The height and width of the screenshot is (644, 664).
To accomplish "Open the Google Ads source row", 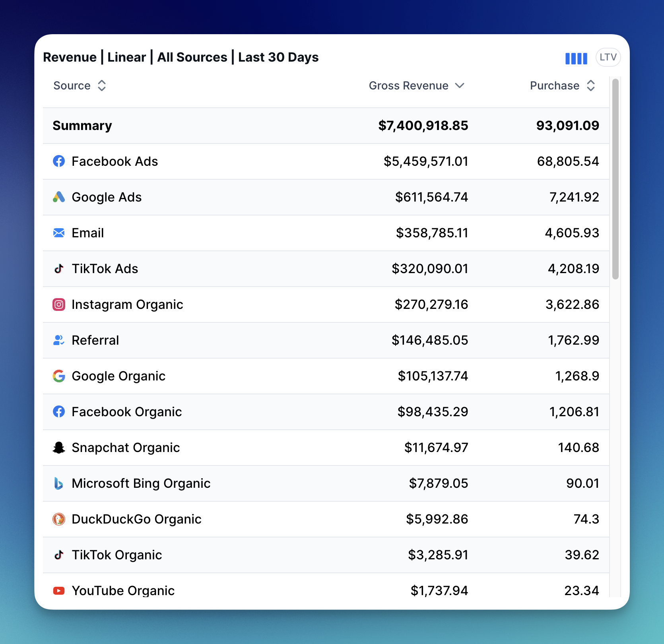I will click(x=326, y=197).
